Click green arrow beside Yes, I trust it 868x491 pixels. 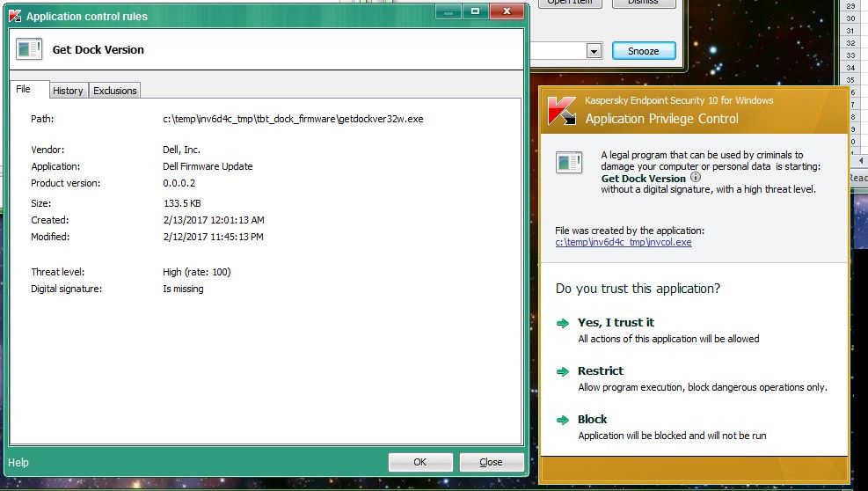(563, 323)
